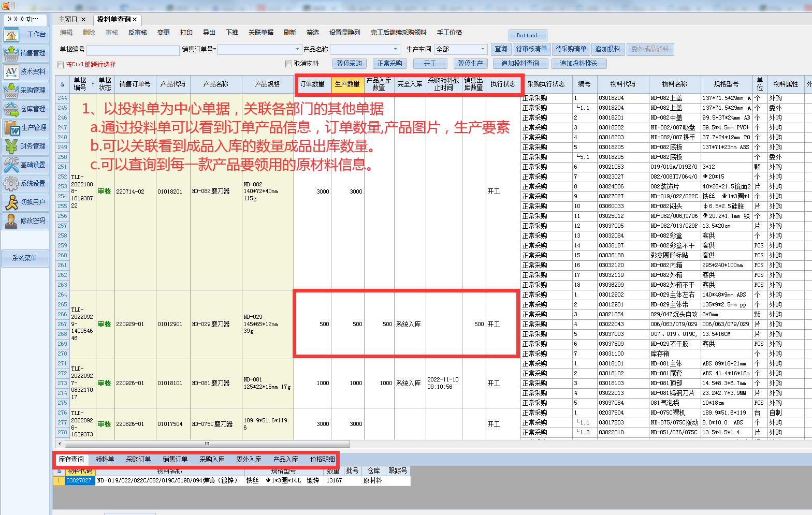Open 仓库管理 sidebar icon

[x=11, y=109]
